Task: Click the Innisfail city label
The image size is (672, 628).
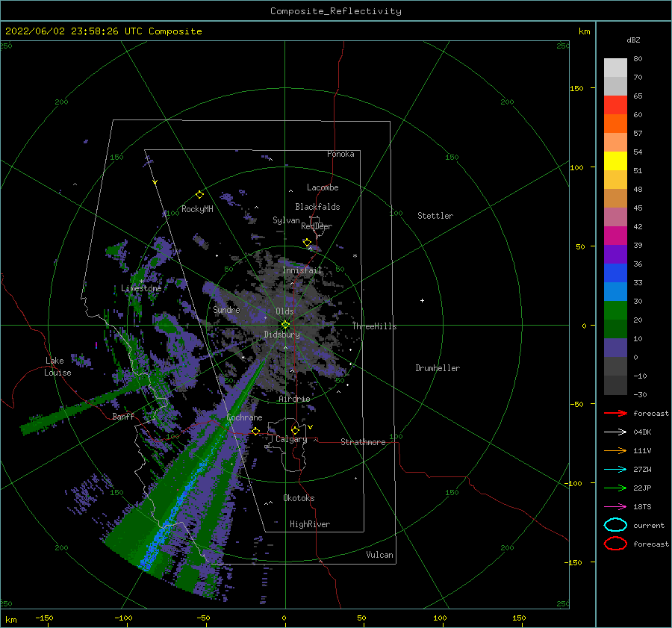Action: [302, 270]
